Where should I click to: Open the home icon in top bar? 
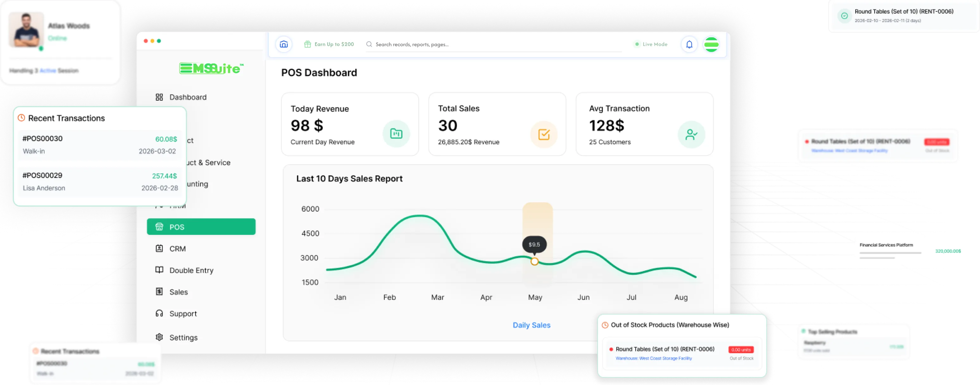pyautogui.click(x=284, y=44)
